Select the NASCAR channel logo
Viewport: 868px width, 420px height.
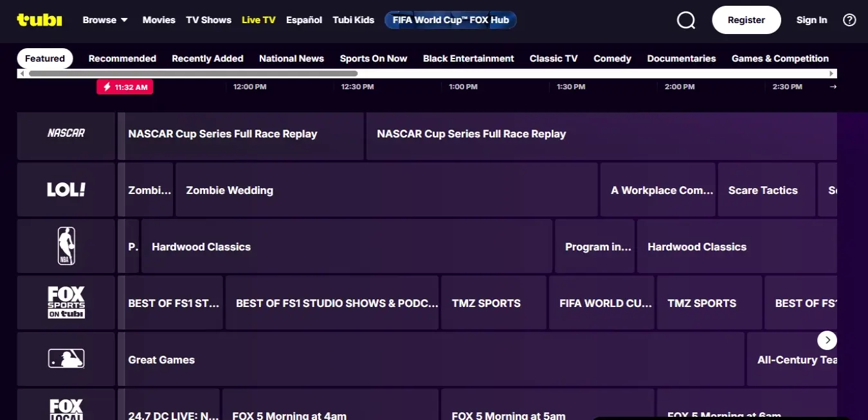point(66,134)
